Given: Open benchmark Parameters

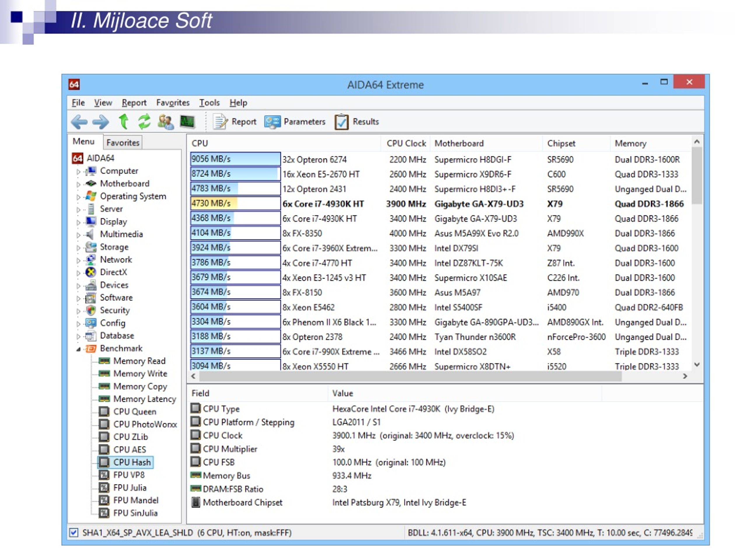Looking at the screenshot, I should 295,122.
